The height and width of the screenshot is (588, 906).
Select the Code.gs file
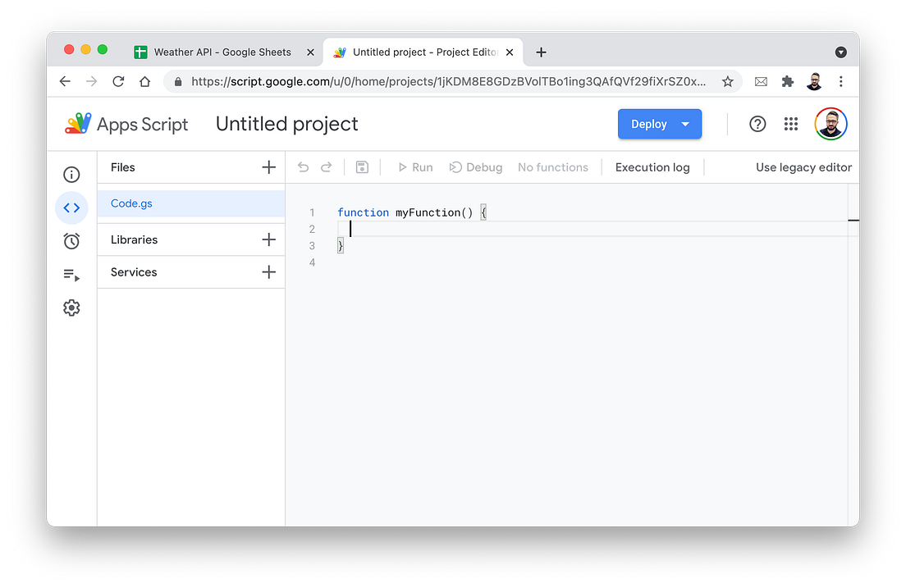[x=131, y=203]
